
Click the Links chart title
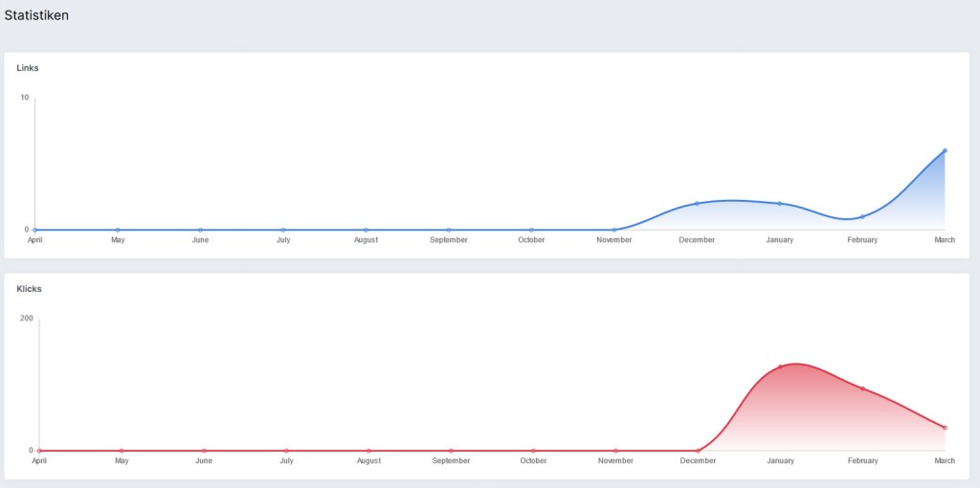[28, 68]
